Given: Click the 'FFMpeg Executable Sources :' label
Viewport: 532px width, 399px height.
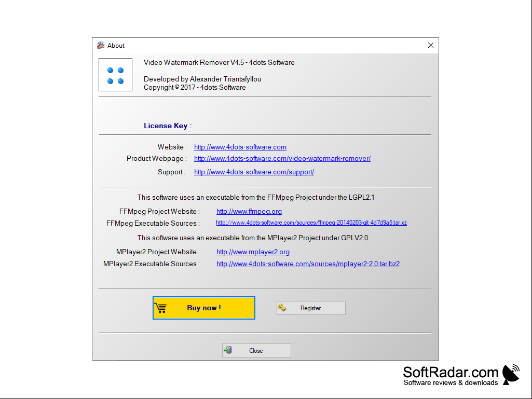Looking at the screenshot, I should coord(153,223).
